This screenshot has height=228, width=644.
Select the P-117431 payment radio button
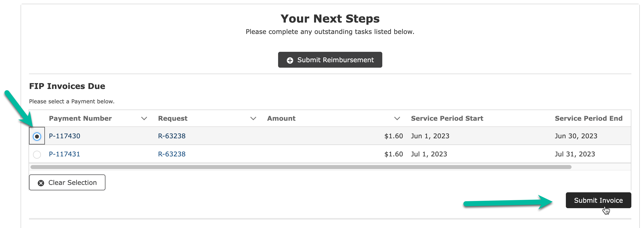(37, 155)
